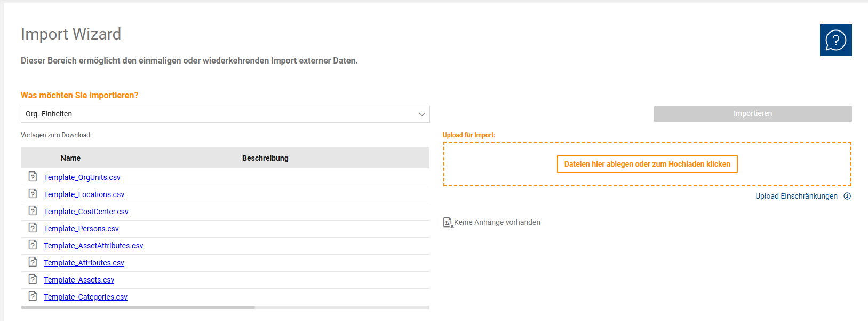Download Template_Categories.csv
This screenshot has width=868, height=321.
point(85,297)
